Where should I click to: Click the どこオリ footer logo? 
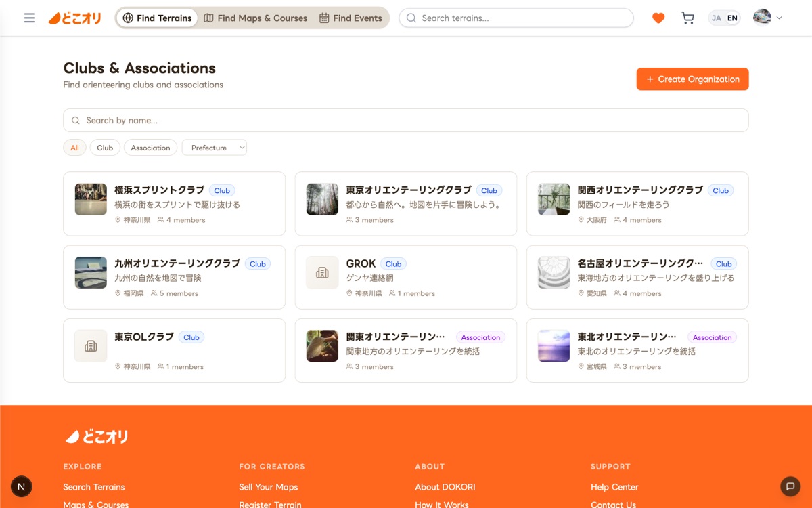[x=97, y=436]
